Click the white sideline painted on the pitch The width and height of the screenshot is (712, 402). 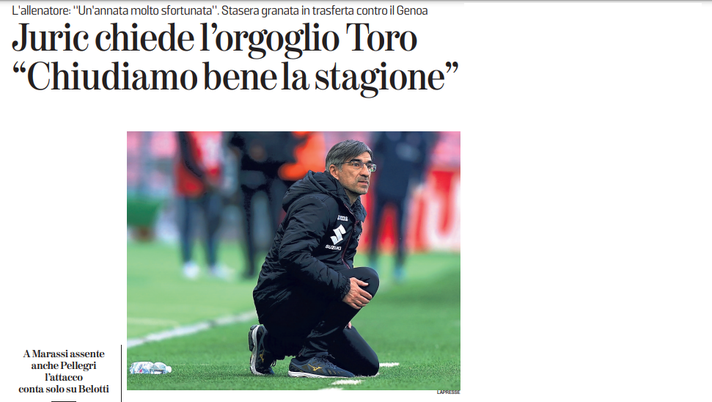[x=193, y=328]
